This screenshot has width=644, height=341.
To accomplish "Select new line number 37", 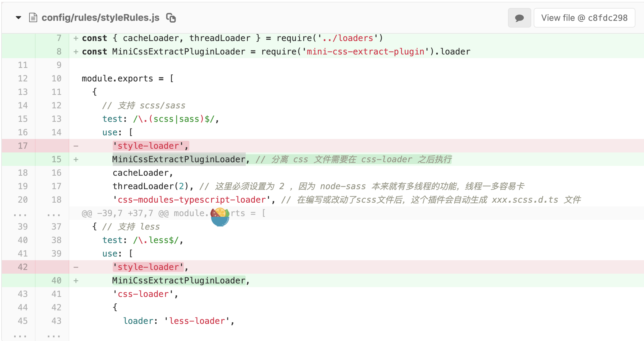I will tap(56, 227).
